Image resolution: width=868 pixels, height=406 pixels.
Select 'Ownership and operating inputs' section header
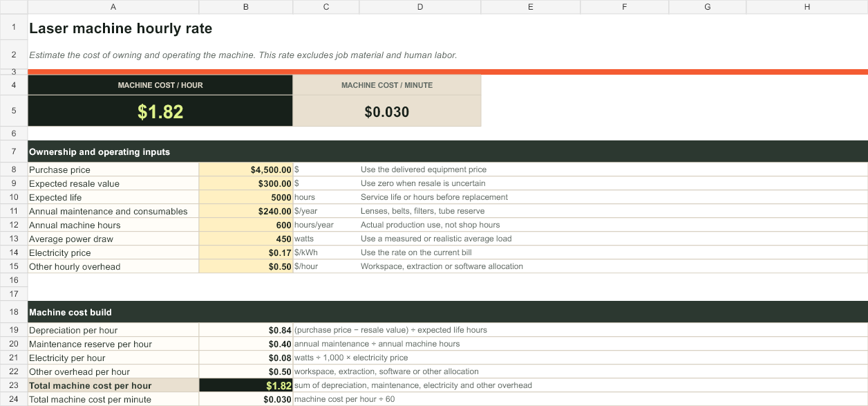448,151
